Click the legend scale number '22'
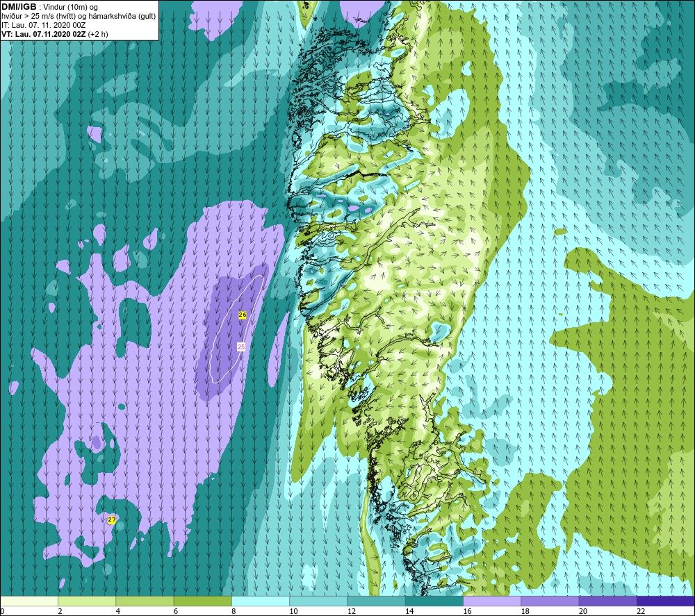This screenshot has height=616, width=695. point(641,611)
